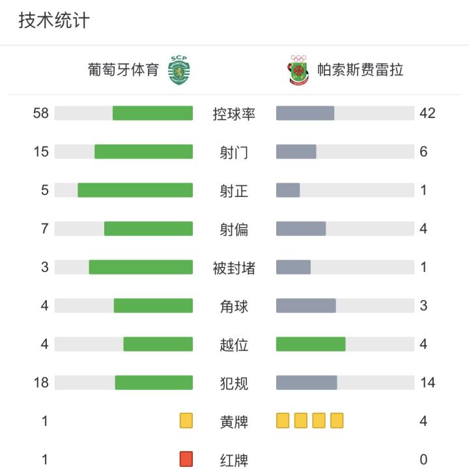Click Sporting's green possession bar
The width and height of the screenshot is (469, 476).
pyautogui.click(x=152, y=113)
